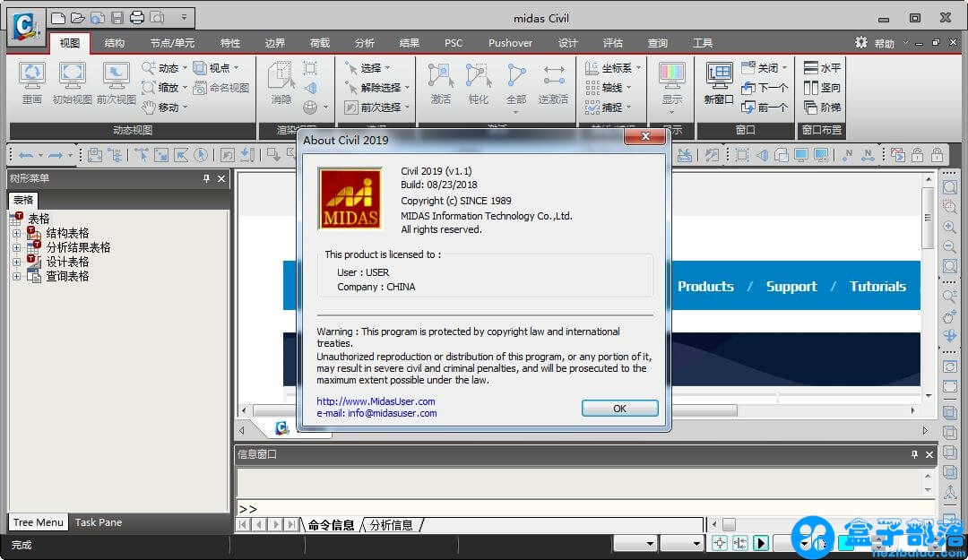
Task: Select the 表格 root tree item
Action: (x=39, y=219)
